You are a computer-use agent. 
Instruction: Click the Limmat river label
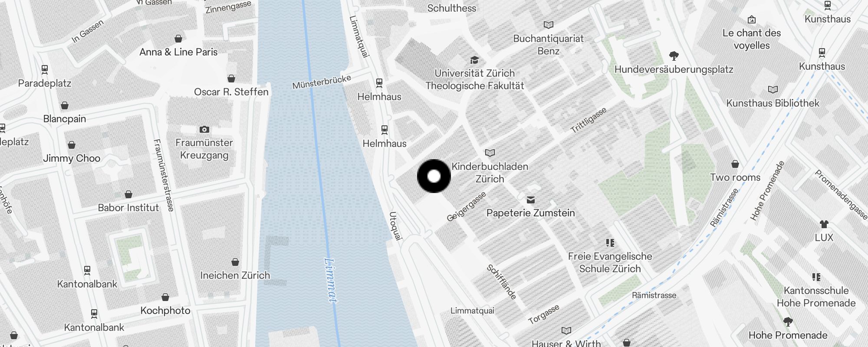click(330, 280)
